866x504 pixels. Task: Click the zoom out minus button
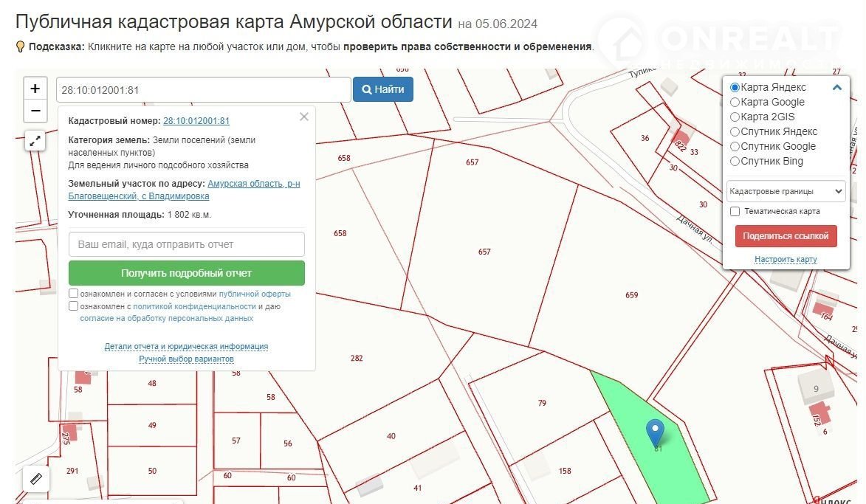coord(35,111)
